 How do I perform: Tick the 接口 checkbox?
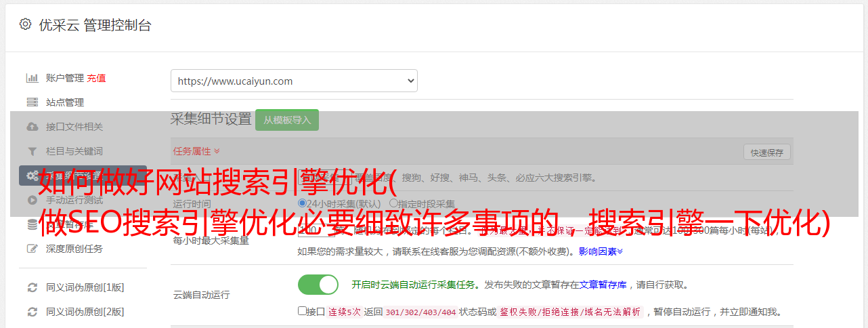tap(302, 311)
